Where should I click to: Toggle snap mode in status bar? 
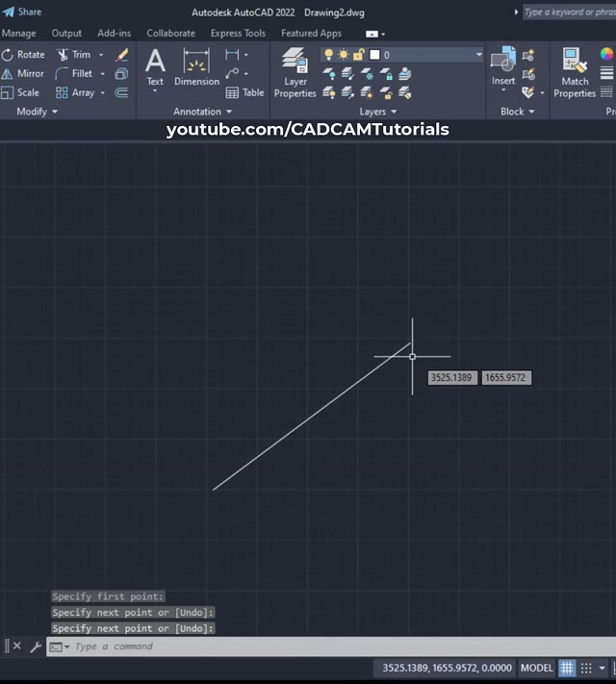tap(586, 668)
